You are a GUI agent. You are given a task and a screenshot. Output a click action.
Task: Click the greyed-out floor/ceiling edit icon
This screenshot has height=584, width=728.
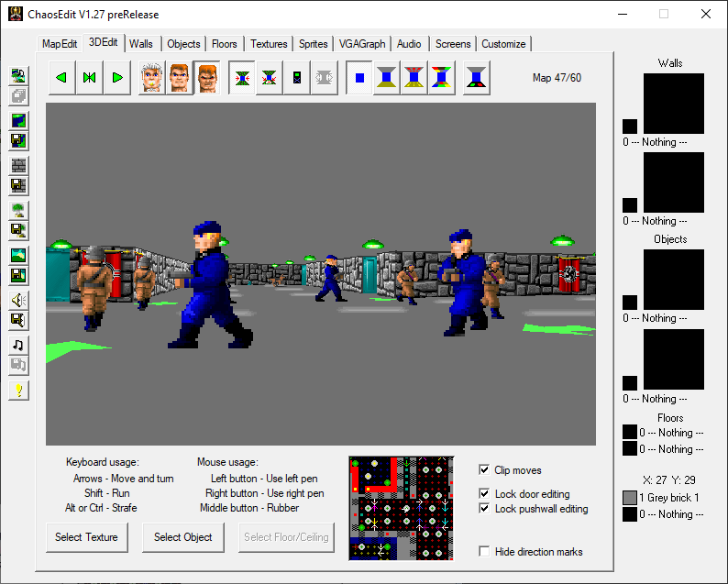coord(324,78)
